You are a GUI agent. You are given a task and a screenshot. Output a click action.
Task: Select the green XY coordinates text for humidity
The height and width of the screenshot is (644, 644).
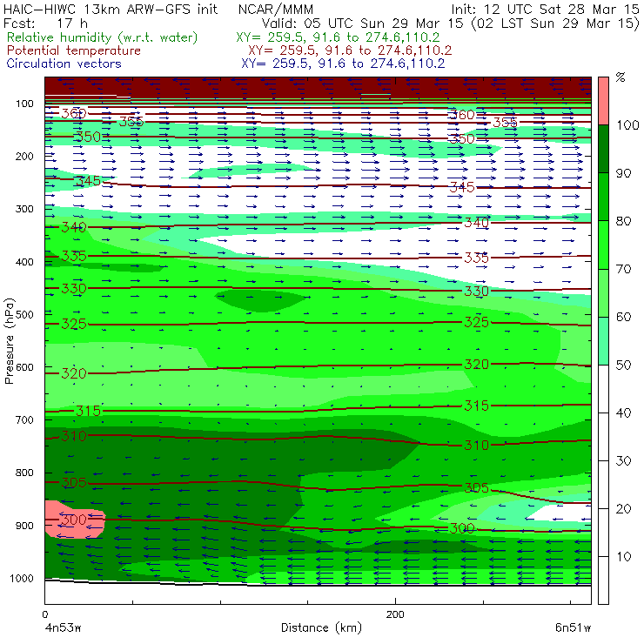tap(338, 37)
